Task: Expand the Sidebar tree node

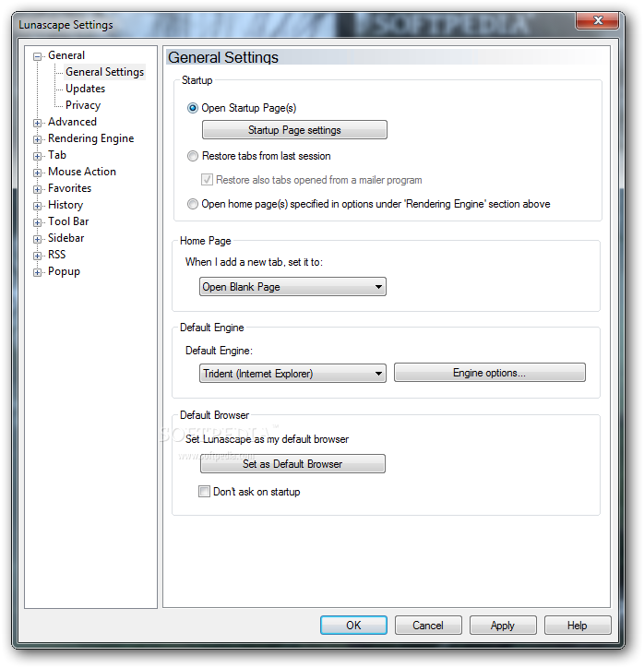Action: 38,239
